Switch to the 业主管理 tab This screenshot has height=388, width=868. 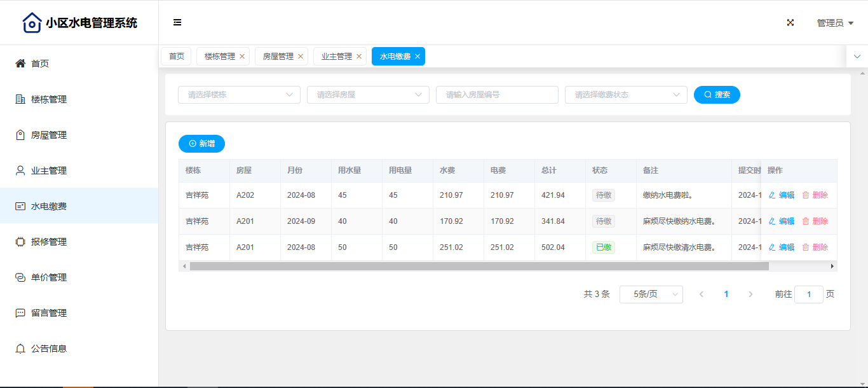(336, 57)
